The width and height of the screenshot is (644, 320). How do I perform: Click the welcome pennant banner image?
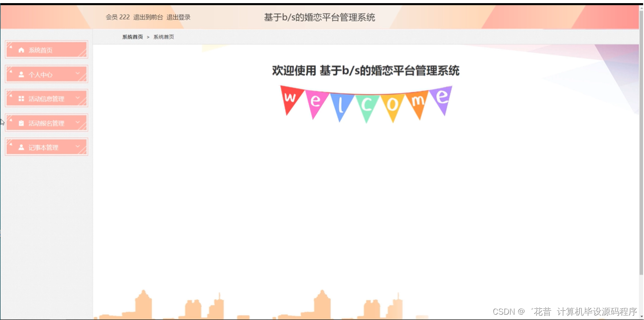coord(366,102)
